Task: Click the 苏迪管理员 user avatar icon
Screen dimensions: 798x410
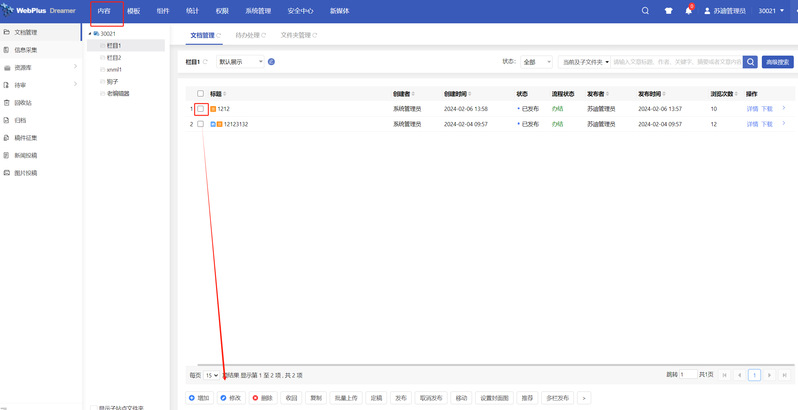Action: (x=707, y=11)
